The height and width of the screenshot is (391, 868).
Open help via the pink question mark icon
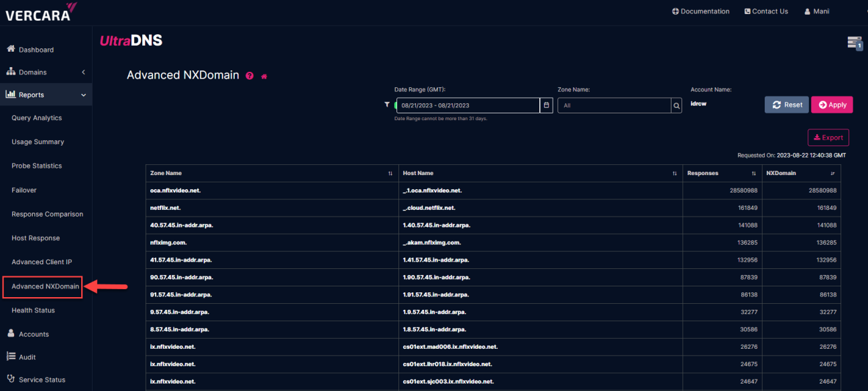coord(250,76)
